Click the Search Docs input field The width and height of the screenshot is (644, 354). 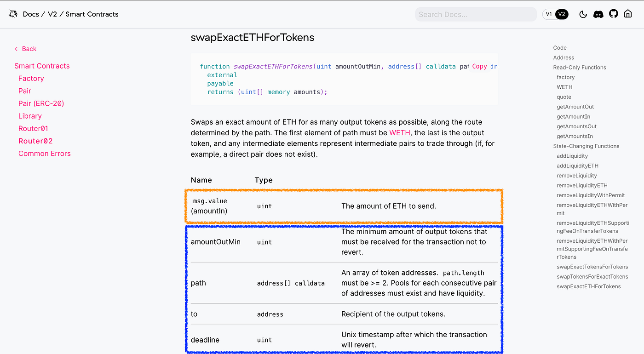(x=476, y=14)
